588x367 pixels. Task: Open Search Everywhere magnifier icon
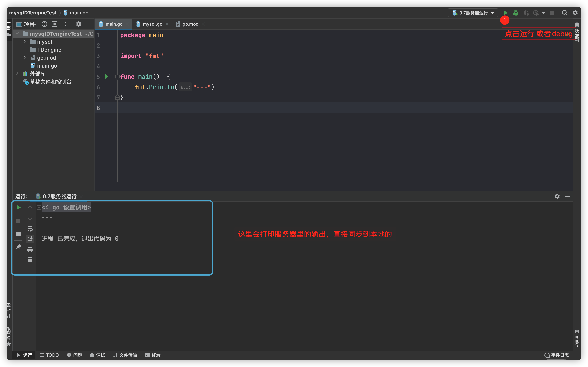coord(565,13)
